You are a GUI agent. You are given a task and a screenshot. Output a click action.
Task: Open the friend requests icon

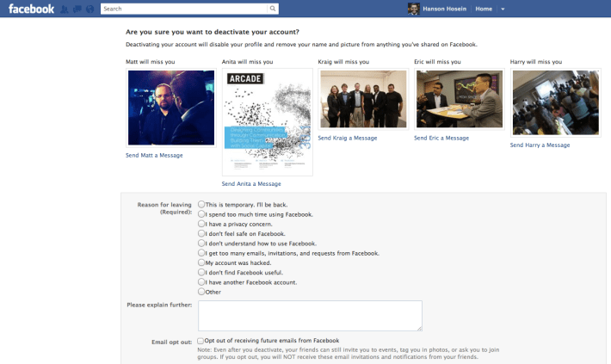[x=65, y=9]
